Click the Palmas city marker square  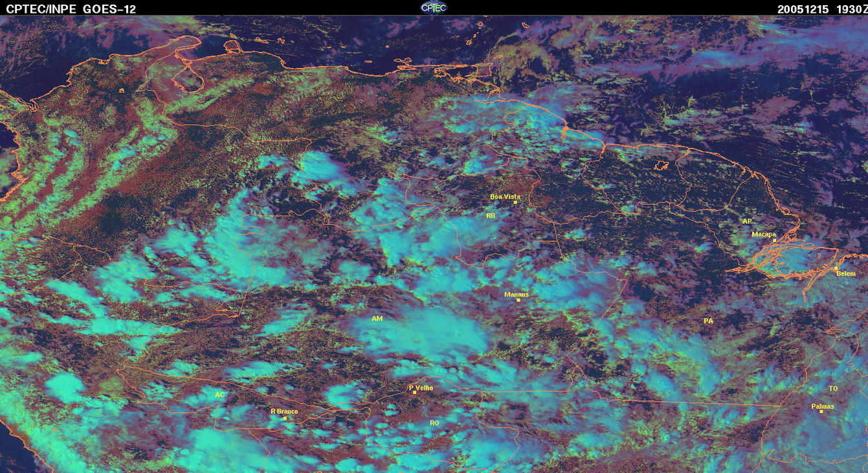click(821, 411)
